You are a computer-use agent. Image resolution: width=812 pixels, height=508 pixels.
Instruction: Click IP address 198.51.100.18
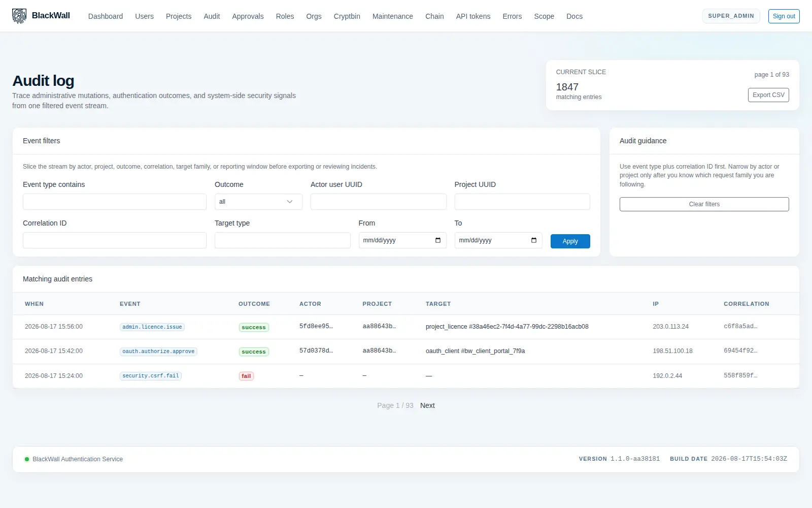tap(672, 351)
